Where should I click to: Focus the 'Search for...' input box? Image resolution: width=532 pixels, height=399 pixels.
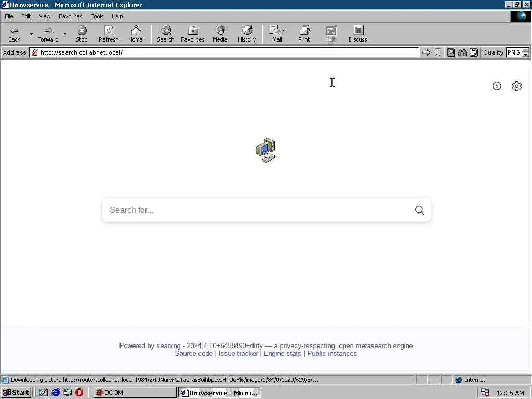pyautogui.click(x=257, y=210)
